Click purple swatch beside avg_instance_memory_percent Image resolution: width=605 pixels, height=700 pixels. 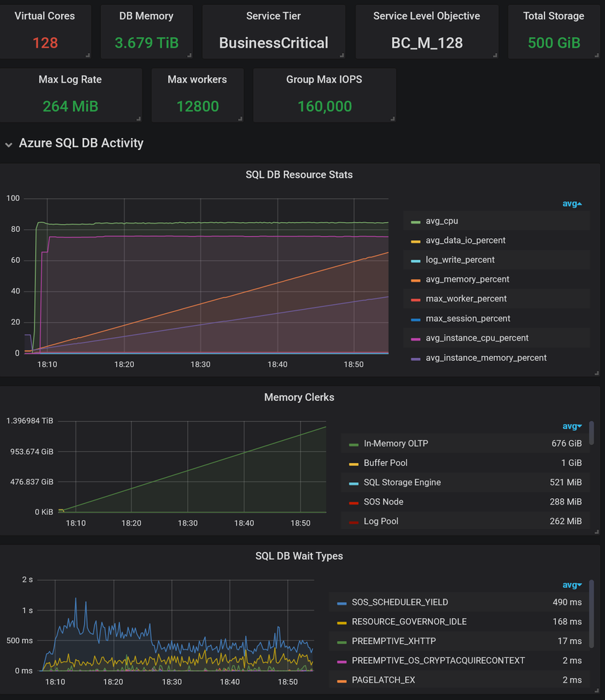point(416,359)
